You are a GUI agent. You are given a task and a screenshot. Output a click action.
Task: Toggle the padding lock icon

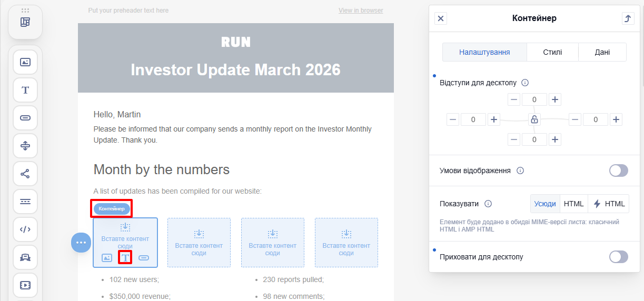point(534,119)
